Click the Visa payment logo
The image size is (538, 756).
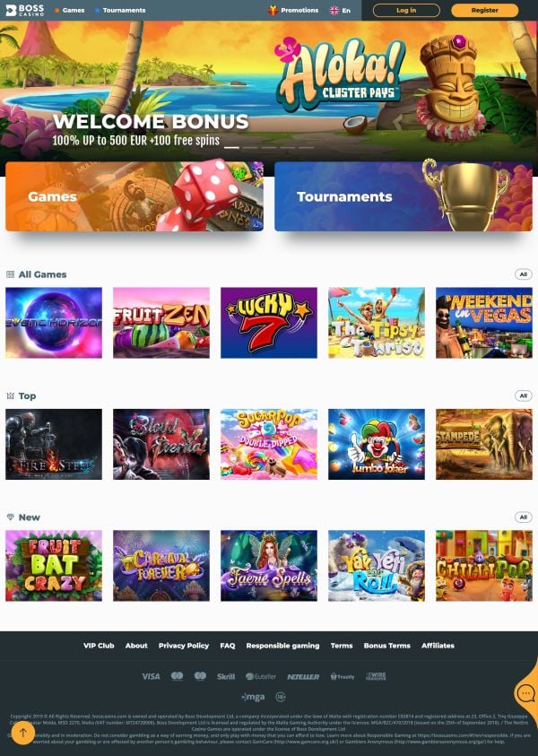point(151,676)
